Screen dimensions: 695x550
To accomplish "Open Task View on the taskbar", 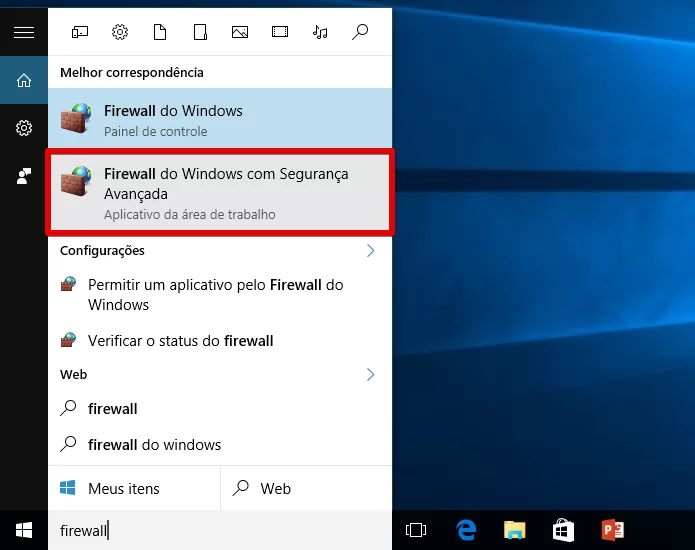I will pyautogui.click(x=416, y=530).
